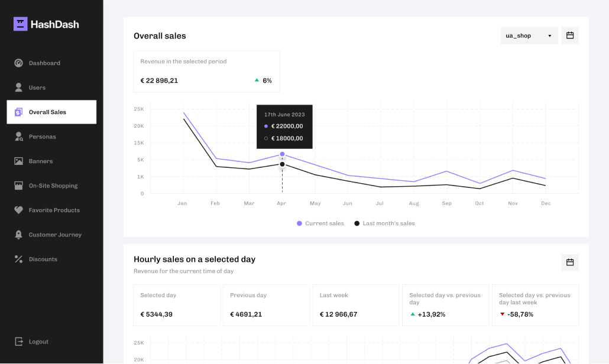Screen dimensions: 609x364
Task: Select the Customer Journey bell icon
Action: (x=19, y=235)
